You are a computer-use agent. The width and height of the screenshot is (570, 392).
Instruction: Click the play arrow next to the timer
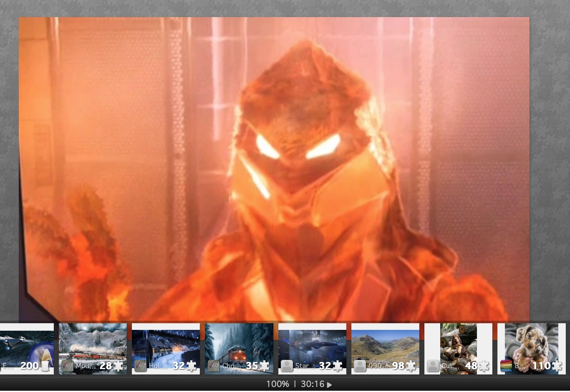[329, 384]
